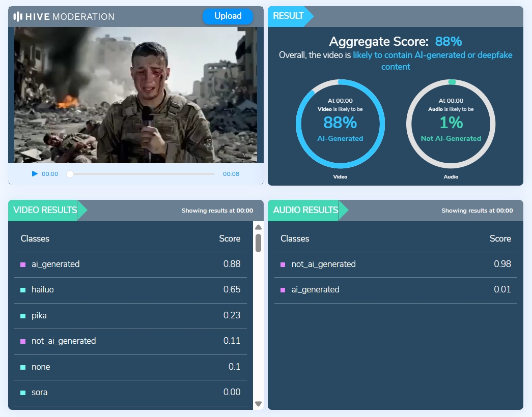Click the 0.98 score in Audio Results

coord(502,264)
